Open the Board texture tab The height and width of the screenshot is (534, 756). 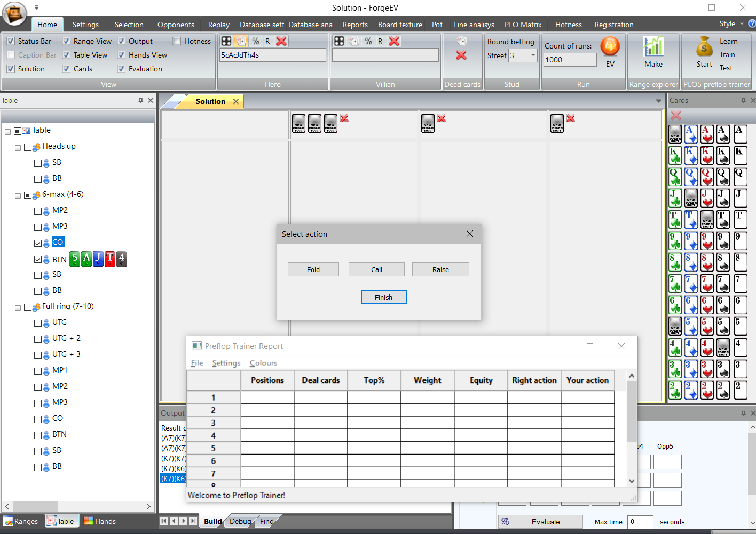(399, 25)
